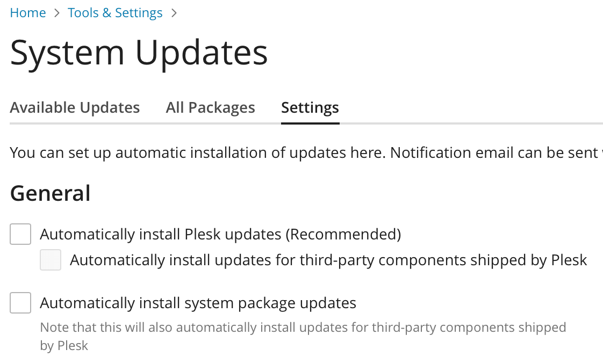Click the third-party components shipped by Plesk label
The width and height of the screenshot is (603, 364).
(328, 260)
